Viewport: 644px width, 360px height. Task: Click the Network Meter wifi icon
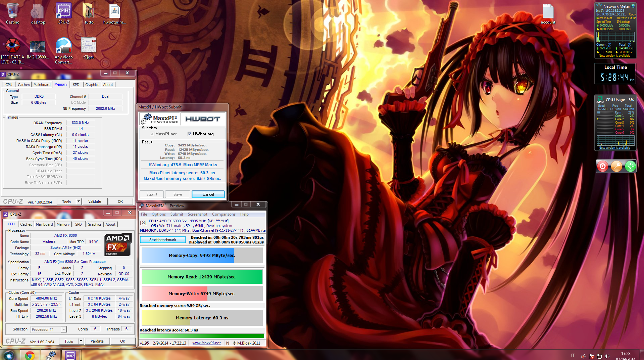[599, 6]
